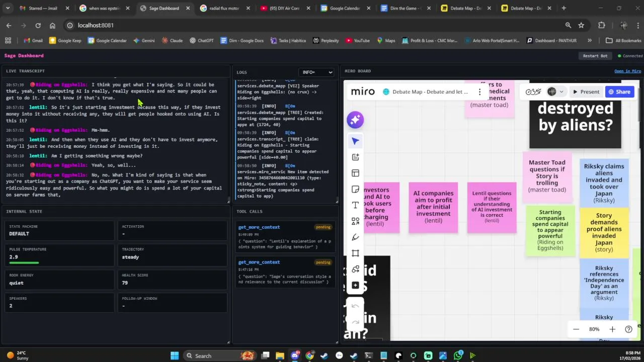
Task: Select the Miro frame tool
Action: (355, 253)
